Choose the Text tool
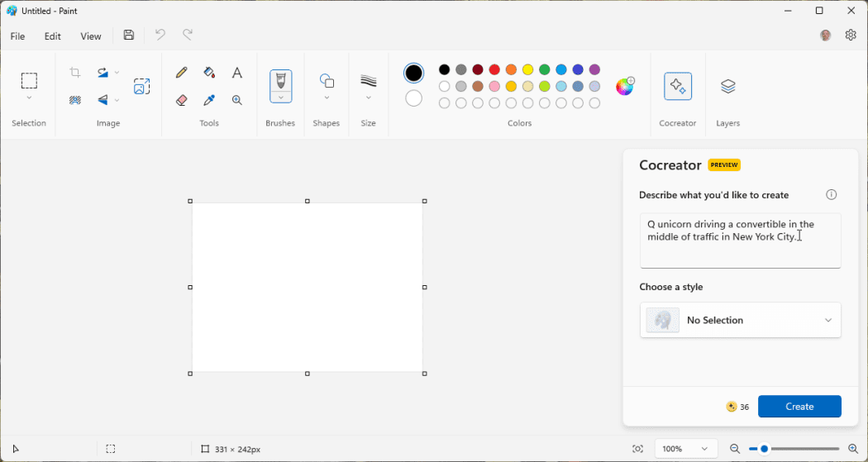The height and width of the screenshot is (462, 868). 237,73
